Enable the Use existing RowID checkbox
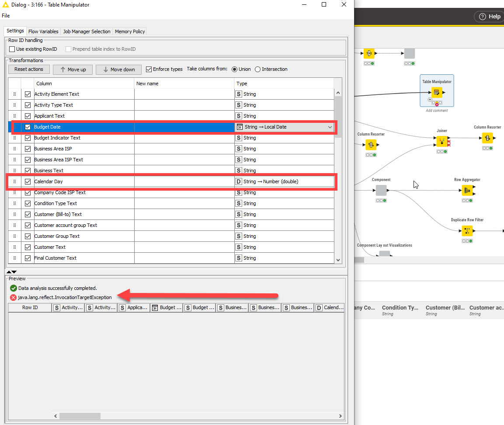 12,49
